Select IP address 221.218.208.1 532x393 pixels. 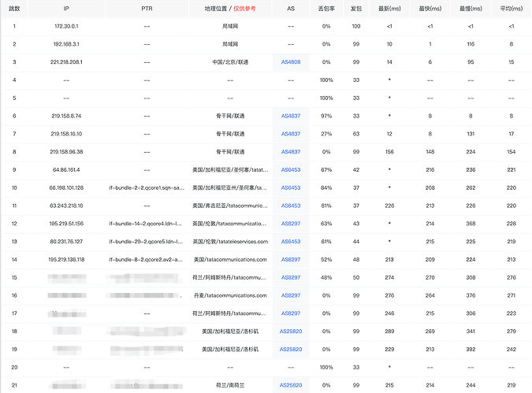pos(66,62)
